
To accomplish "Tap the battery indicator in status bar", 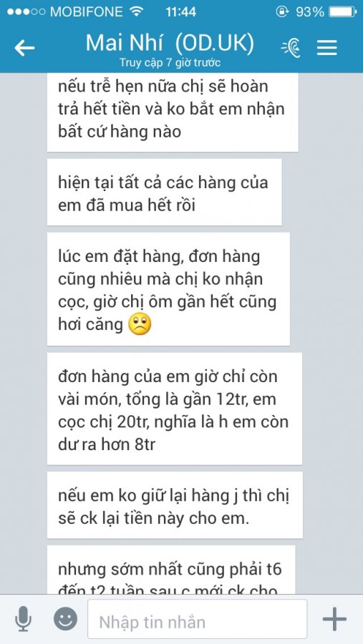I will click(343, 11).
